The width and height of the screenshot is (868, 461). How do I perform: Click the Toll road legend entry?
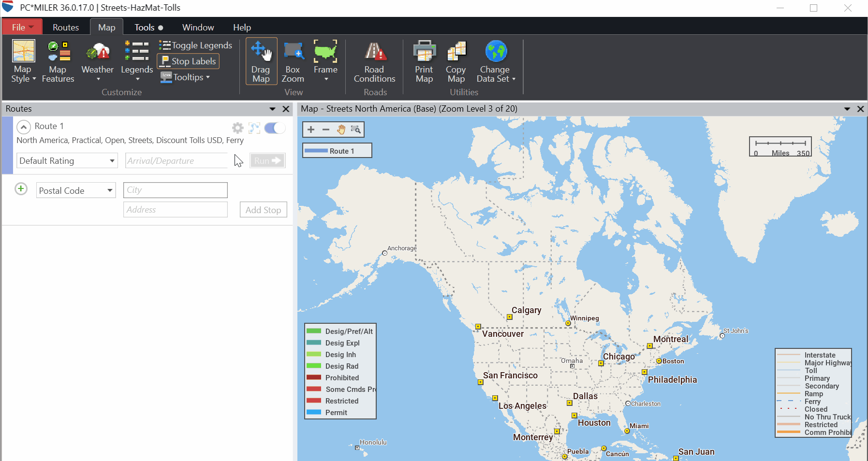797,371
